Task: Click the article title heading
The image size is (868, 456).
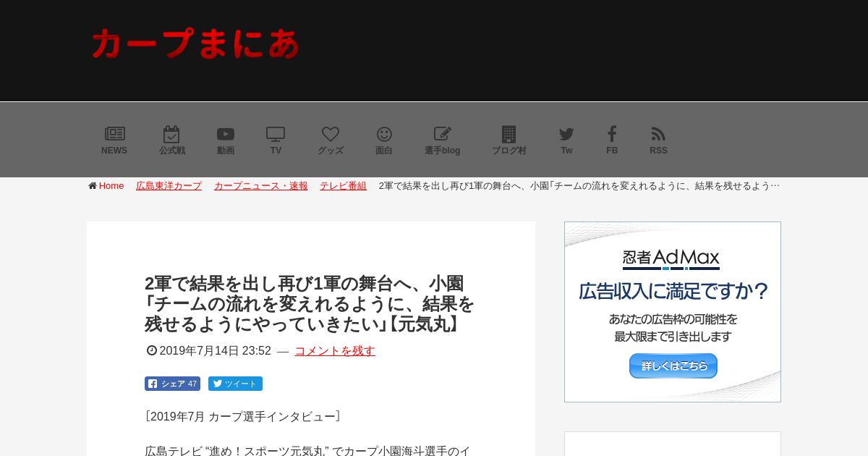Action: tap(310, 304)
